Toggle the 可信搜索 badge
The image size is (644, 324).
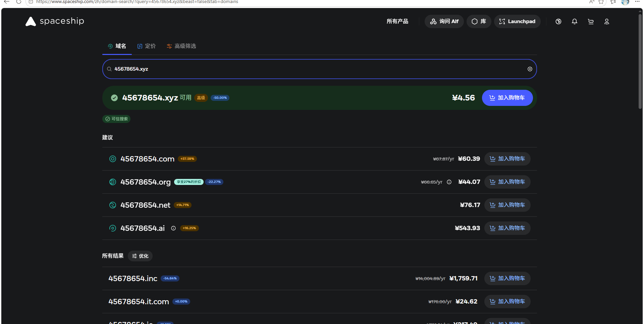(116, 119)
